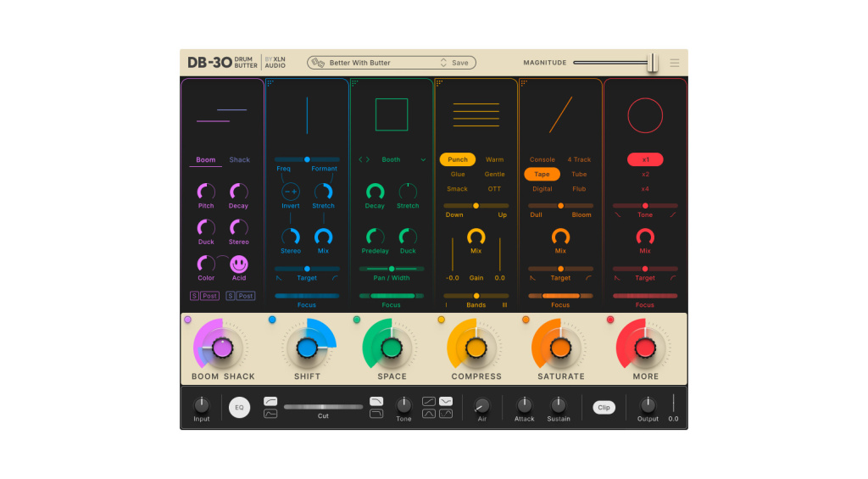
Task: Choose the scoop Tone curve shape
Action: (x=446, y=401)
